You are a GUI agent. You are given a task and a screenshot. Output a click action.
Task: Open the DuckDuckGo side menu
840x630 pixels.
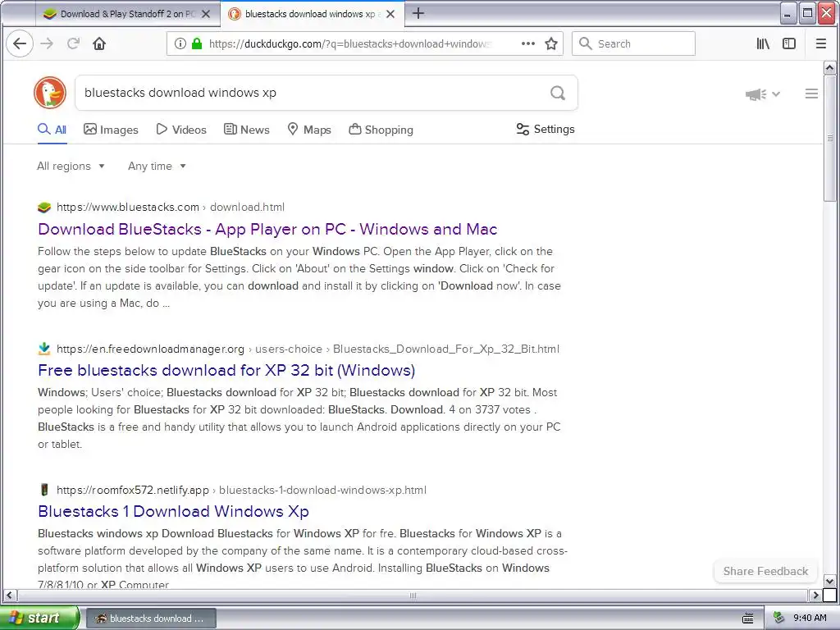pos(811,94)
